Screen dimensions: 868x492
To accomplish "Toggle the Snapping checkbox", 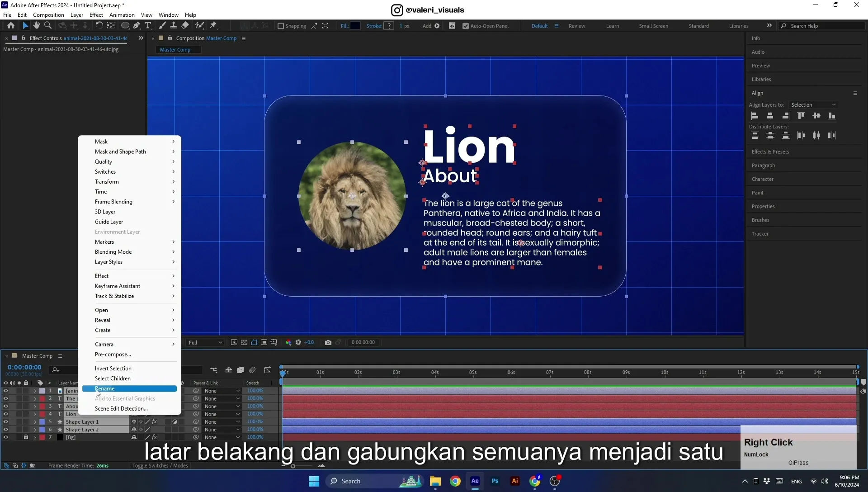I will pos(281,26).
